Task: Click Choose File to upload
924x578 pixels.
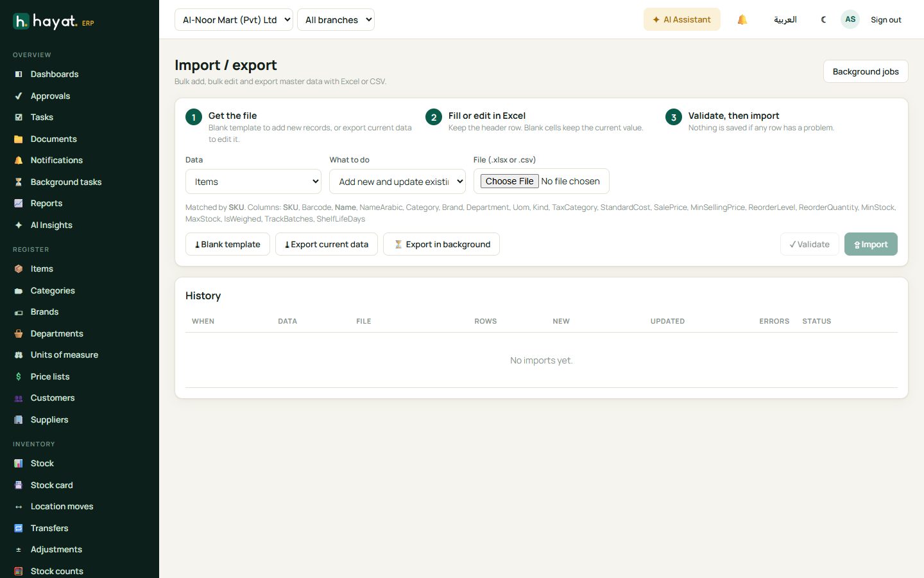Action: pyautogui.click(x=509, y=181)
